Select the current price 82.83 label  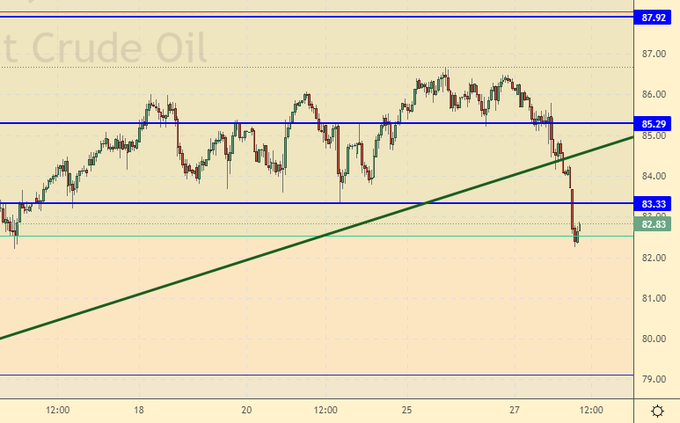coord(654,224)
